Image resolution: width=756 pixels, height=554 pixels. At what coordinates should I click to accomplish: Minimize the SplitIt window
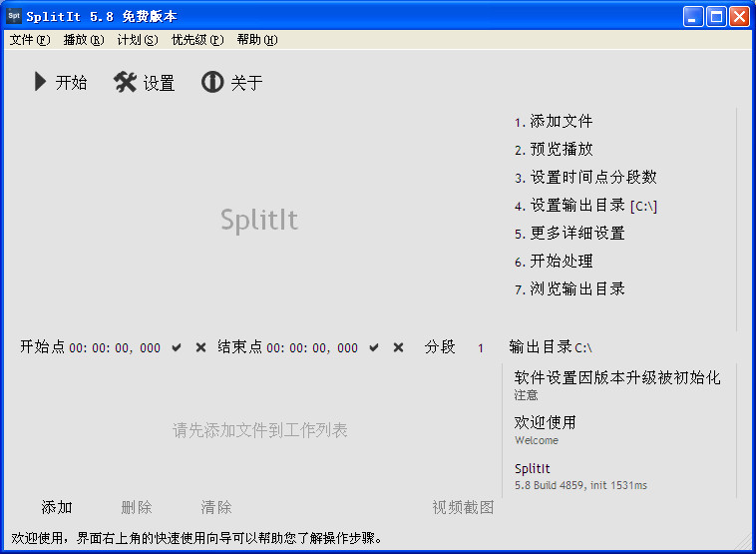(x=693, y=17)
